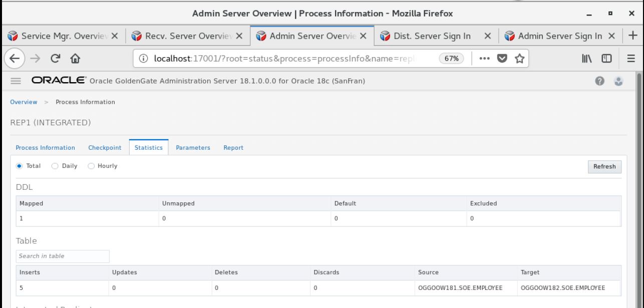Click the DDL Excluded column header
This screenshot has height=308, width=644.
coord(544,203)
